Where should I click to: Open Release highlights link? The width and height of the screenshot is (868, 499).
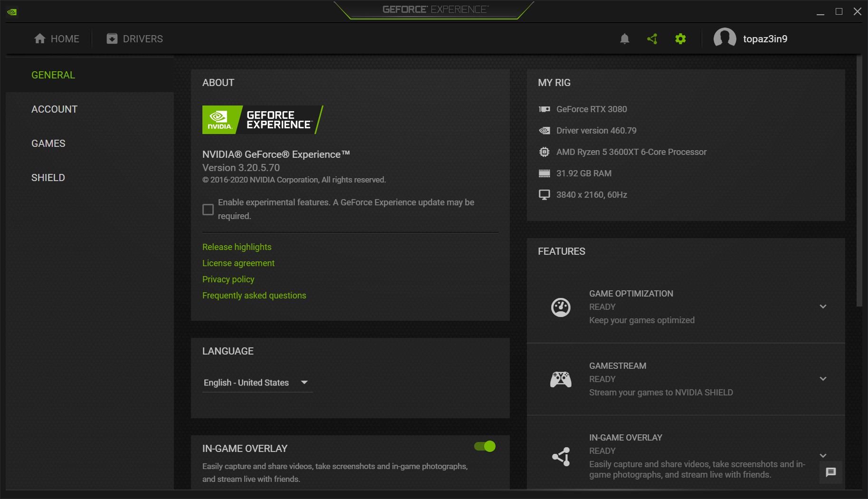click(x=237, y=247)
